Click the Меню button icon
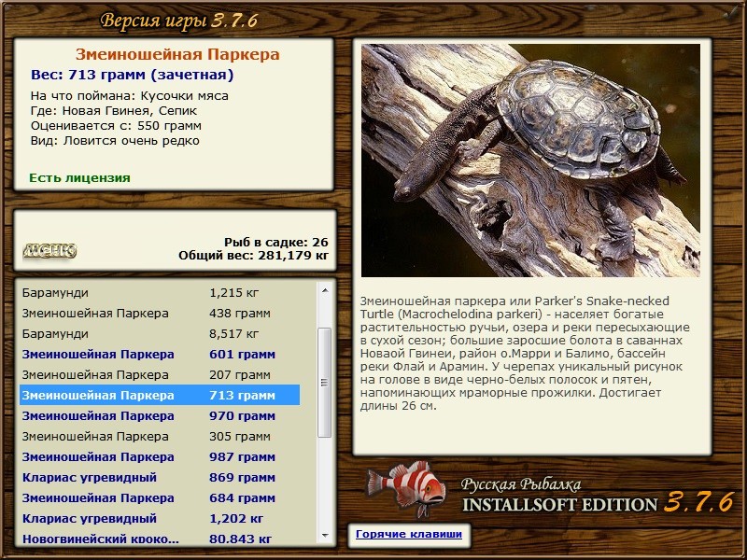The width and height of the screenshot is (747, 560). pos(49,250)
